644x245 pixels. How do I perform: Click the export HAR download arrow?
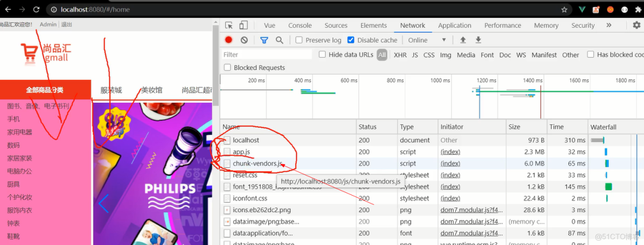click(x=478, y=40)
